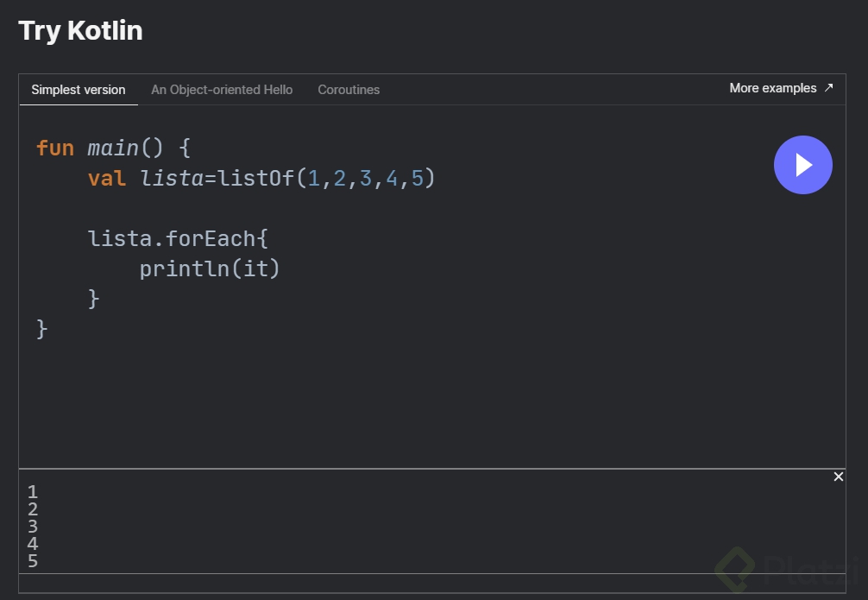Click output line showing 5
868x600 pixels.
(x=33, y=560)
